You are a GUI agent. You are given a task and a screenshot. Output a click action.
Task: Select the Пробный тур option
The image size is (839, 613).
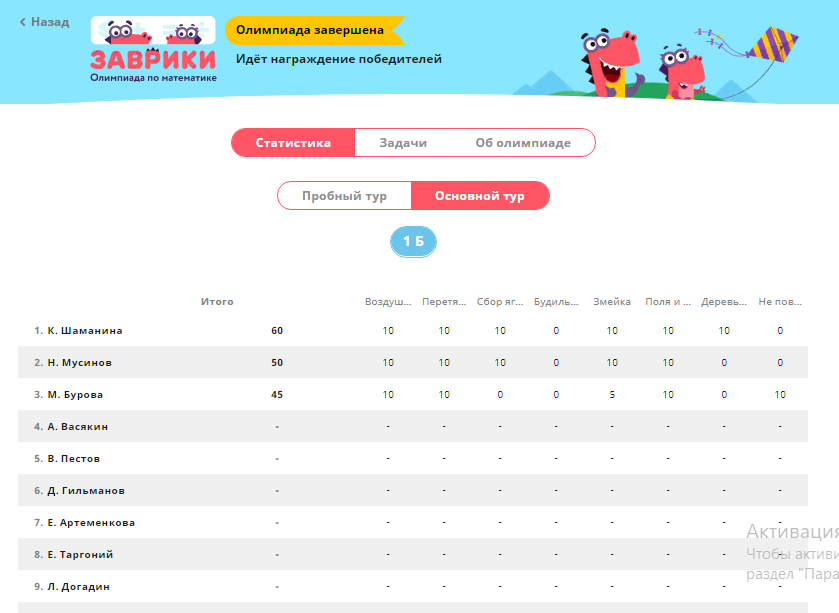(344, 196)
